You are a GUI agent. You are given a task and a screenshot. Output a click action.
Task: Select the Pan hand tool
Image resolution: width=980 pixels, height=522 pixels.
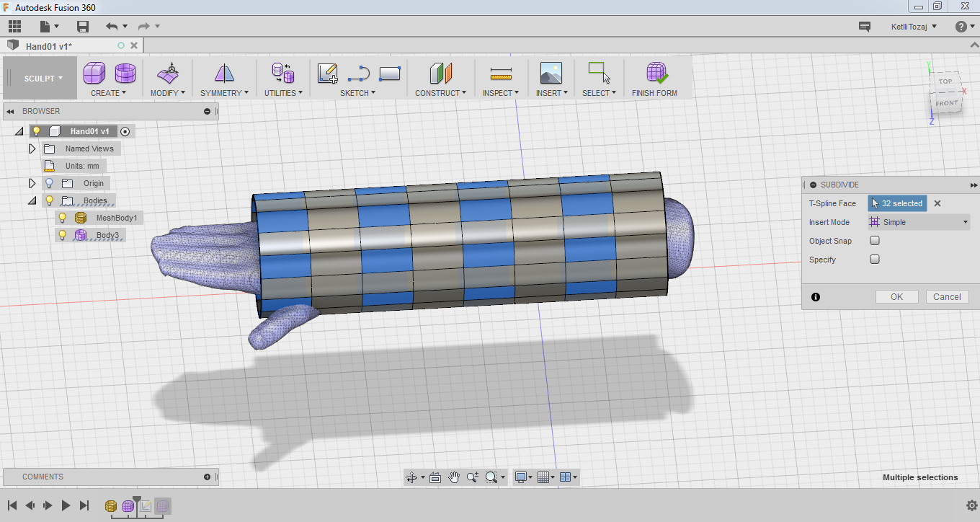coord(454,477)
